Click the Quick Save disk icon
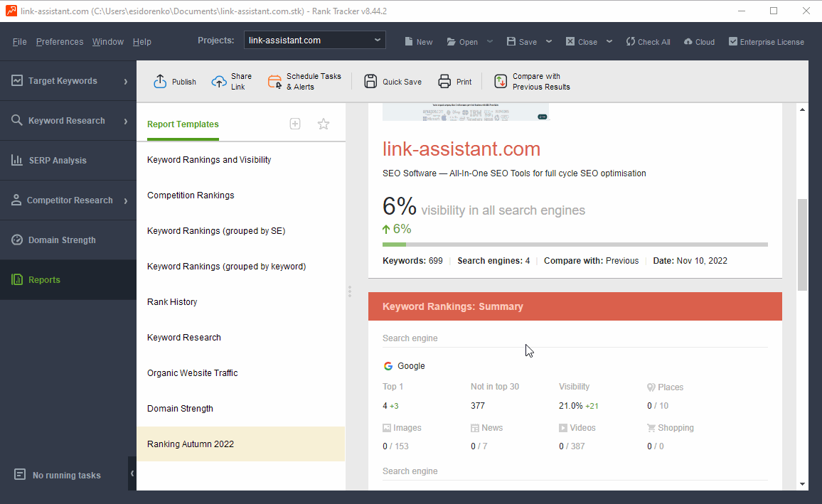 tap(370, 81)
